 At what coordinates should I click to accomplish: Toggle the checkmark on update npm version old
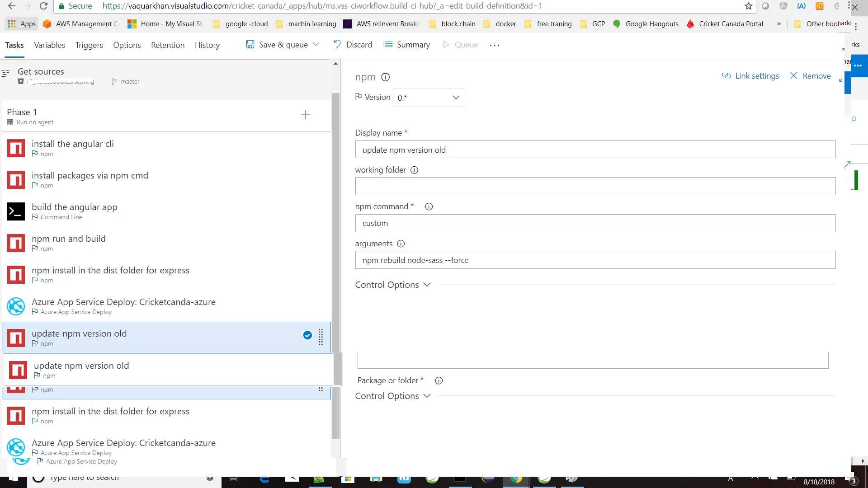pyautogui.click(x=307, y=335)
